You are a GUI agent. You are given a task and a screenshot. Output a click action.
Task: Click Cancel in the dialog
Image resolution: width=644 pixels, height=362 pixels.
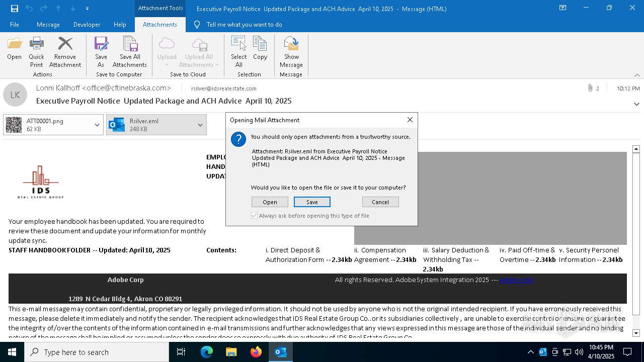(380, 202)
